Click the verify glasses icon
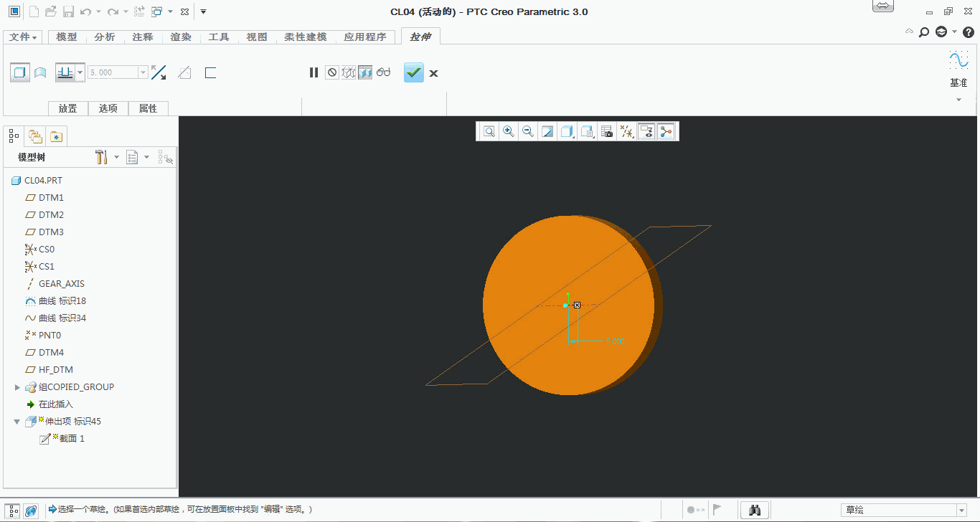 pyautogui.click(x=383, y=72)
